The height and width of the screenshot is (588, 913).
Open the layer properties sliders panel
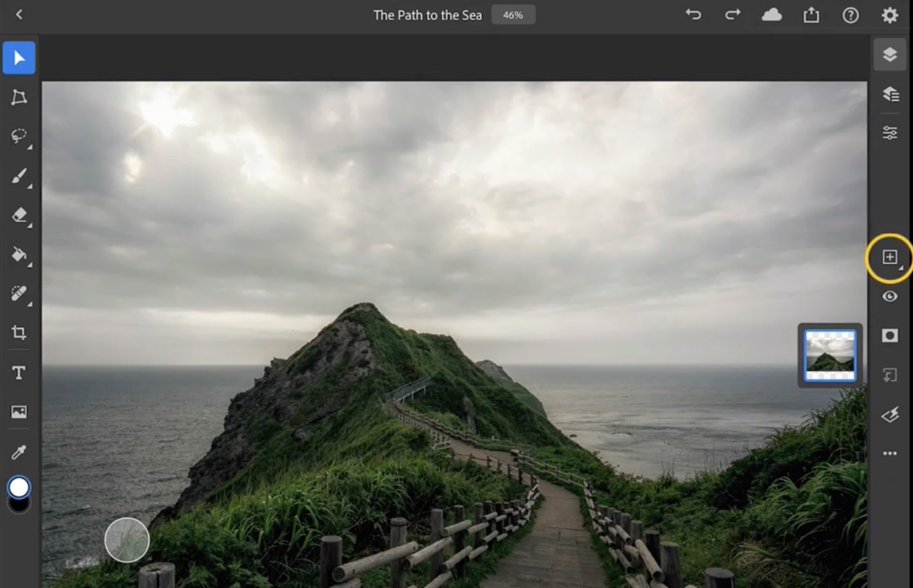[x=890, y=133]
